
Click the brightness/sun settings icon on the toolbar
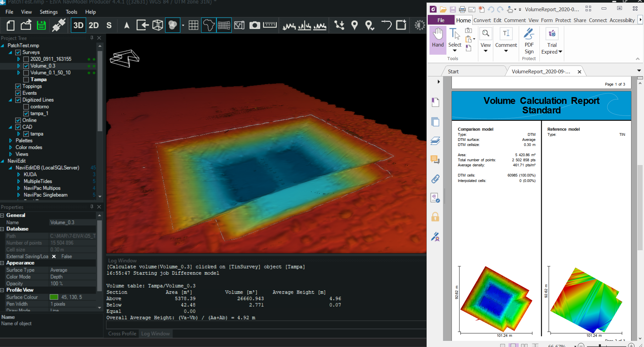click(420, 25)
